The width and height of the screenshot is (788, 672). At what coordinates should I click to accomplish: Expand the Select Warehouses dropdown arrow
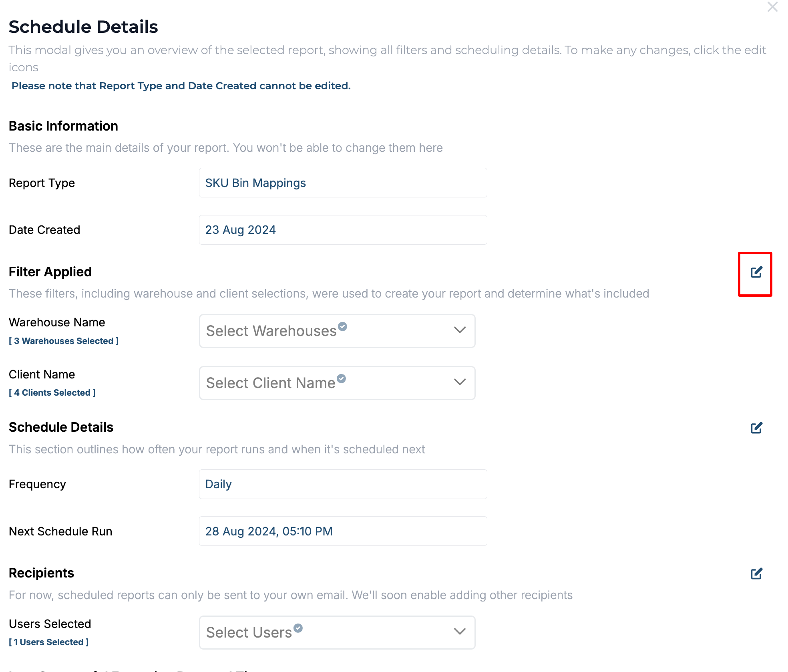coord(460,330)
